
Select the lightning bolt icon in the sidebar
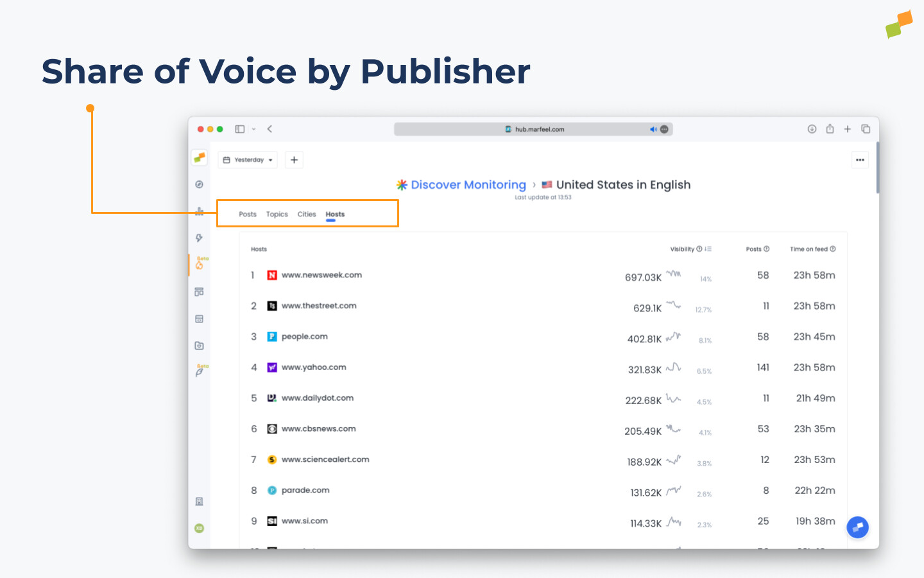tap(199, 238)
